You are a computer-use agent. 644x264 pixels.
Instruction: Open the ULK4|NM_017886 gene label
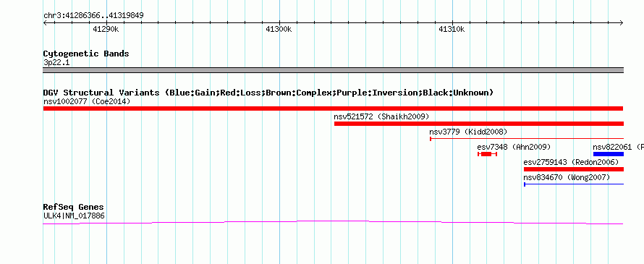coord(74,216)
